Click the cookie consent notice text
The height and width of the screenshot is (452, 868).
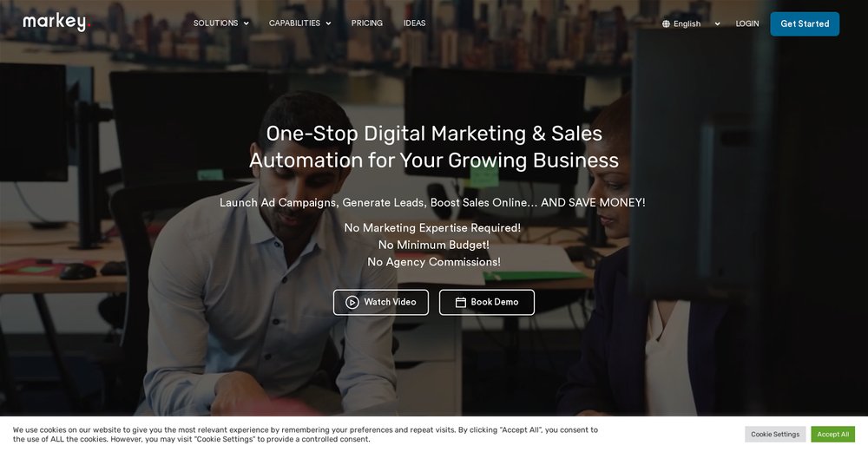point(306,435)
